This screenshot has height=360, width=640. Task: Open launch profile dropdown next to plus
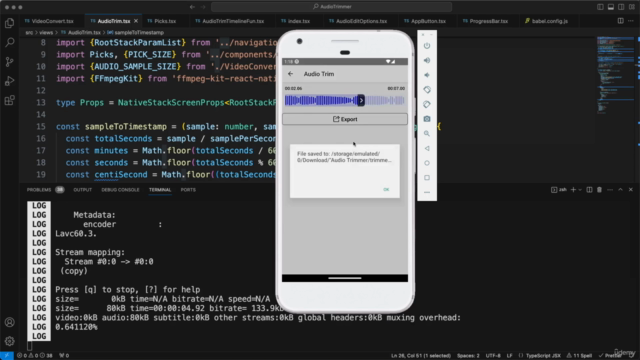pos(580,190)
